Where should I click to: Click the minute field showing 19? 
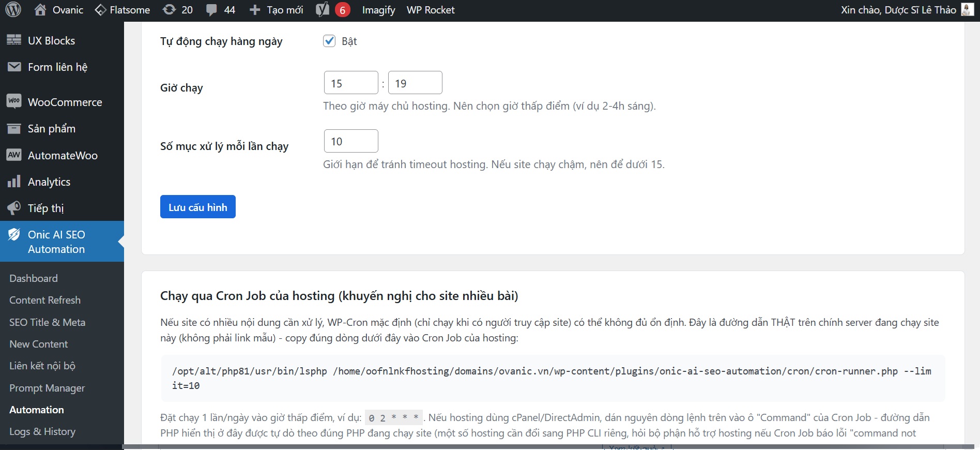click(x=415, y=83)
